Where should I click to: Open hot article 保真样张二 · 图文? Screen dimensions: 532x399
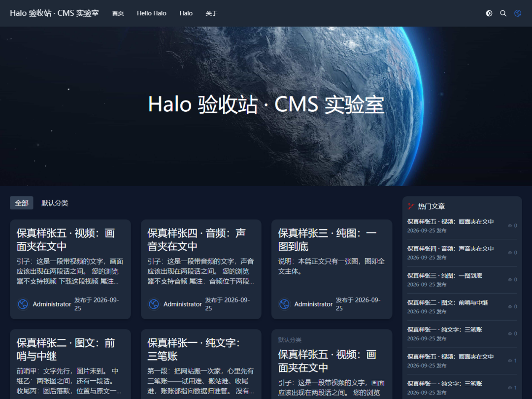(447, 302)
